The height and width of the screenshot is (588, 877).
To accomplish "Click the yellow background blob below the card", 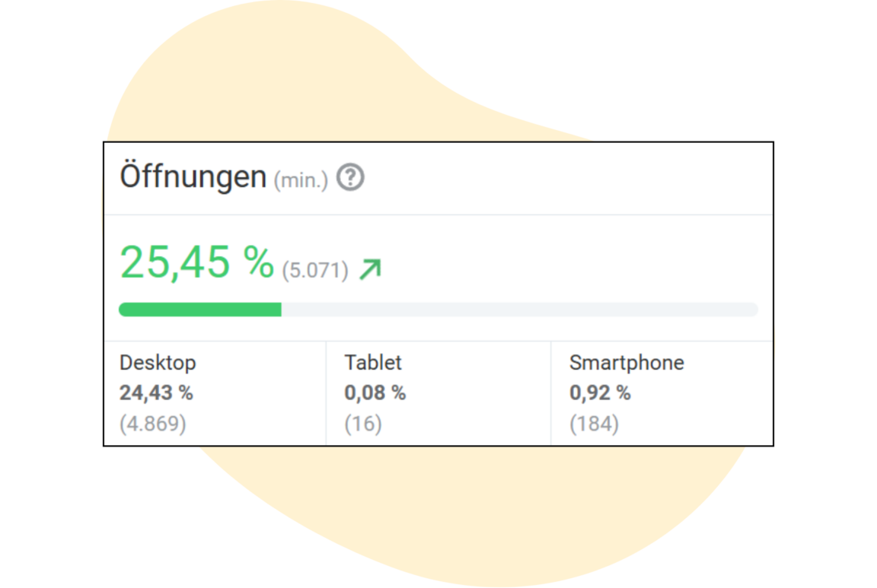I will coord(457,517).
